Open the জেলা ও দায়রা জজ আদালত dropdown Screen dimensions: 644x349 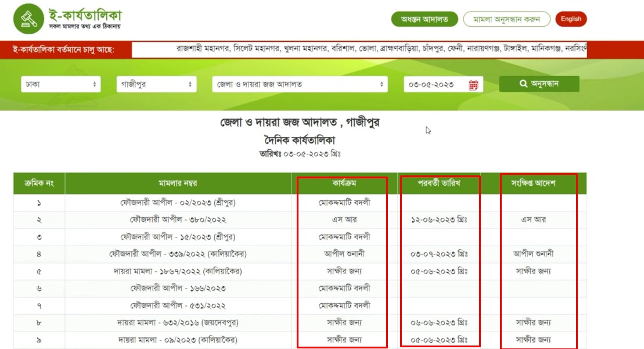[x=300, y=84]
